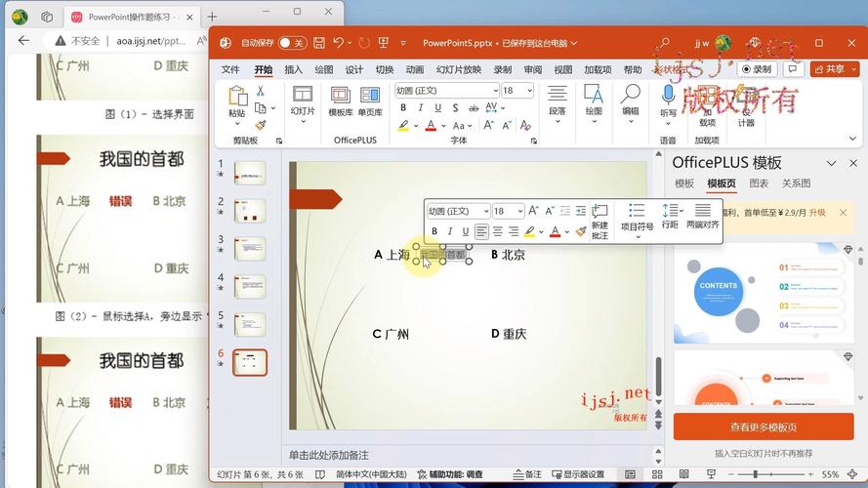This screenshot has height=488, width=868.
Task: Open the ribbon font size dropdown
Action: click(530, 90)
